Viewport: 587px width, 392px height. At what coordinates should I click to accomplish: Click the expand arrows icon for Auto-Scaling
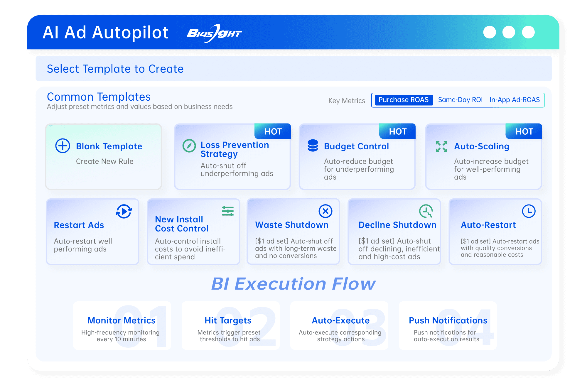441,146
